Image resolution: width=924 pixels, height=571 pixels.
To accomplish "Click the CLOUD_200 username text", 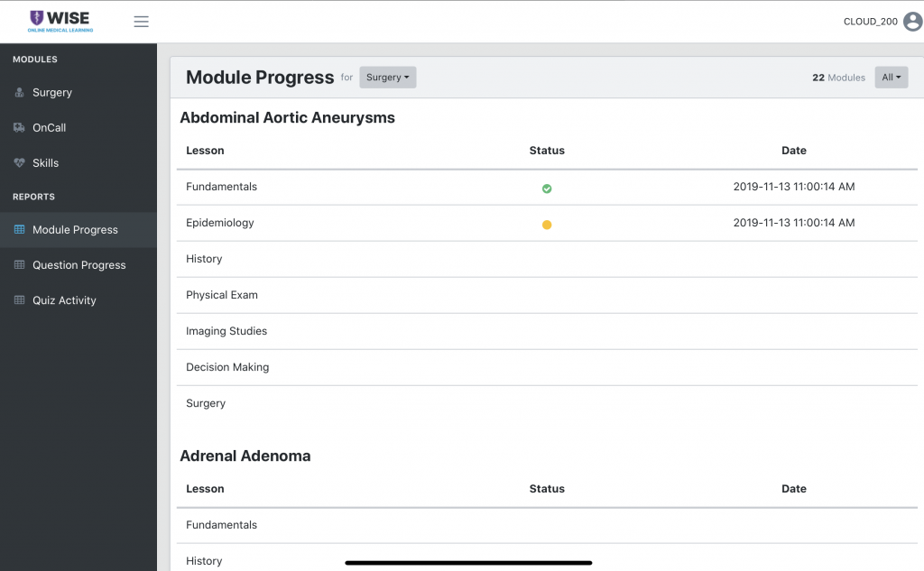I will click(x=870, y=22).
